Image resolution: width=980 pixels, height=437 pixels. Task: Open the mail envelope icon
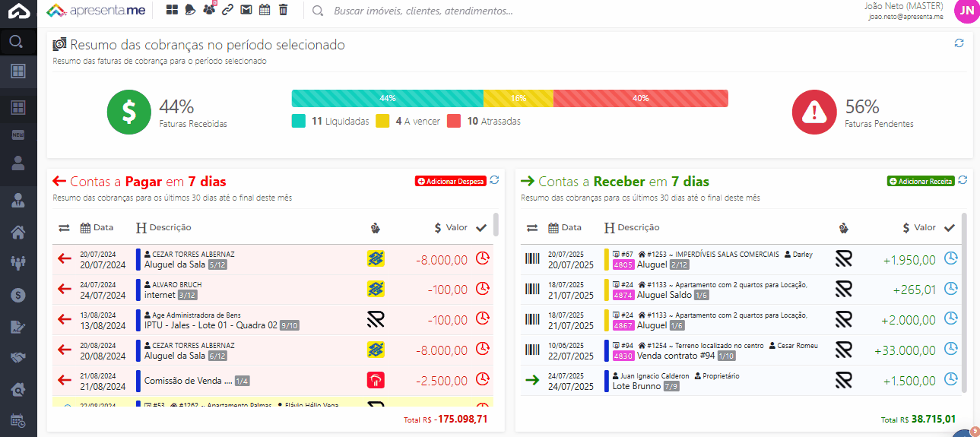coord(246,11)
